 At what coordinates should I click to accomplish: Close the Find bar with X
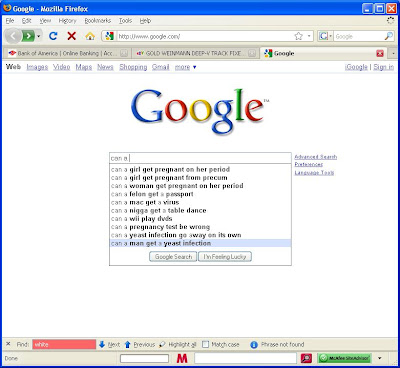pos(8,344)
